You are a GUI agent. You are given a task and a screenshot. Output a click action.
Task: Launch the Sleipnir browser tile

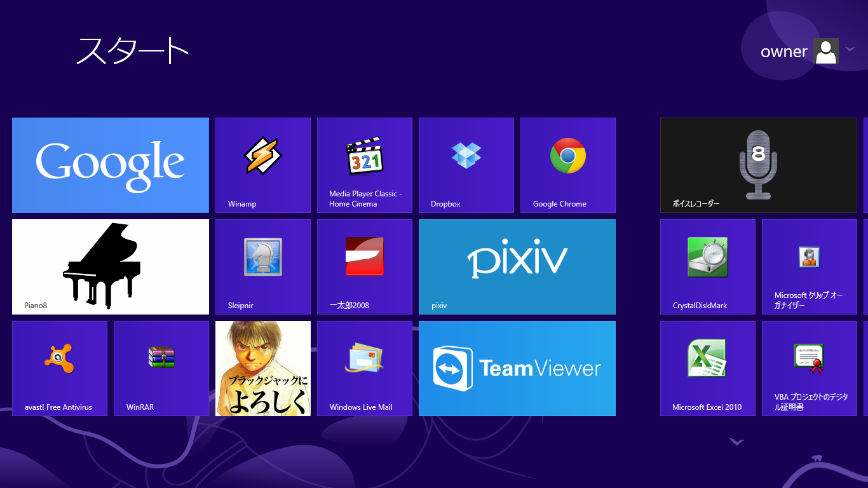point(263,267)
